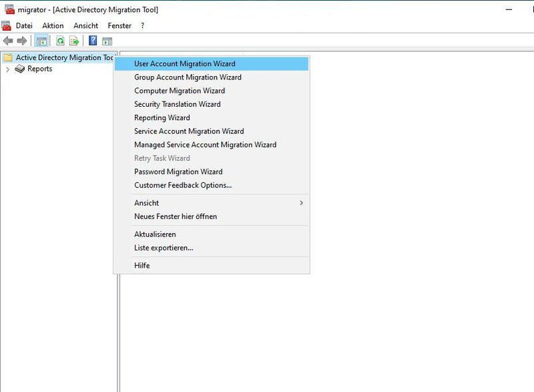Click the Active Directory Migration Tool folder icon

tap(9, 57)
